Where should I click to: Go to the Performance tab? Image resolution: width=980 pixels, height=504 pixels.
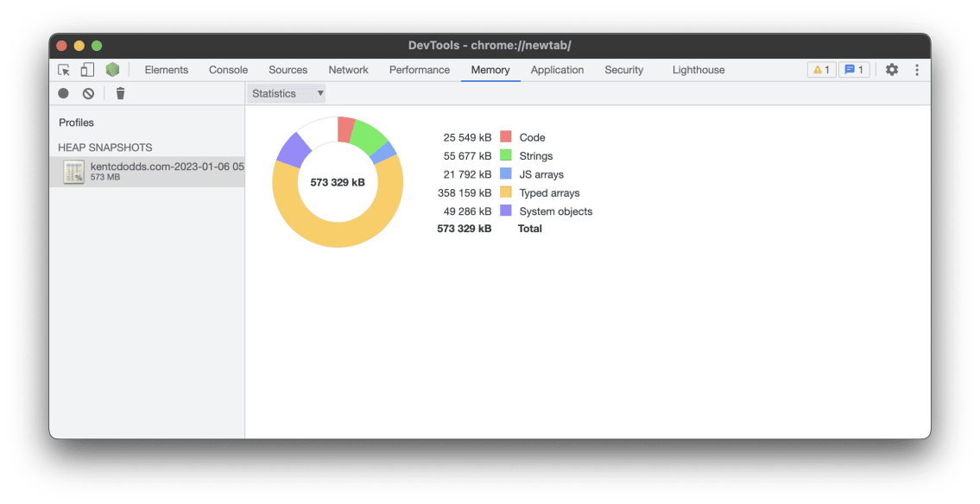point(420,70)
